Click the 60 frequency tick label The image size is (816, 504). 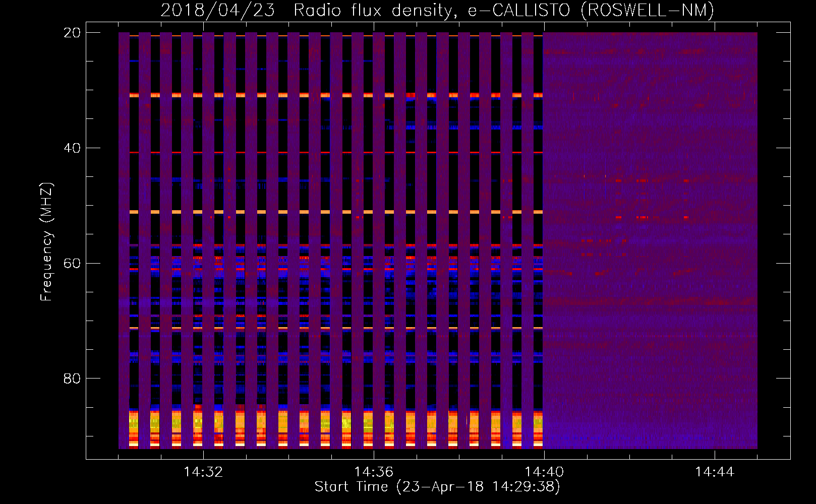(x=73, y=264)
